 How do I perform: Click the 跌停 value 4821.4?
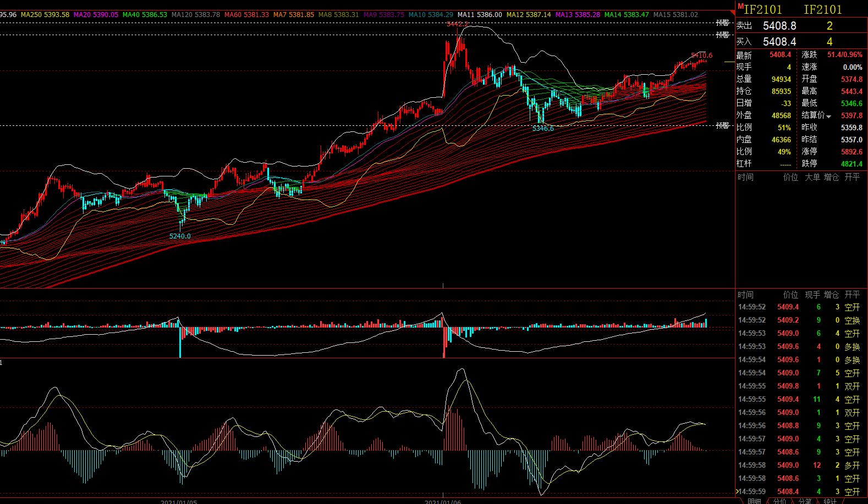coord(851,164)
